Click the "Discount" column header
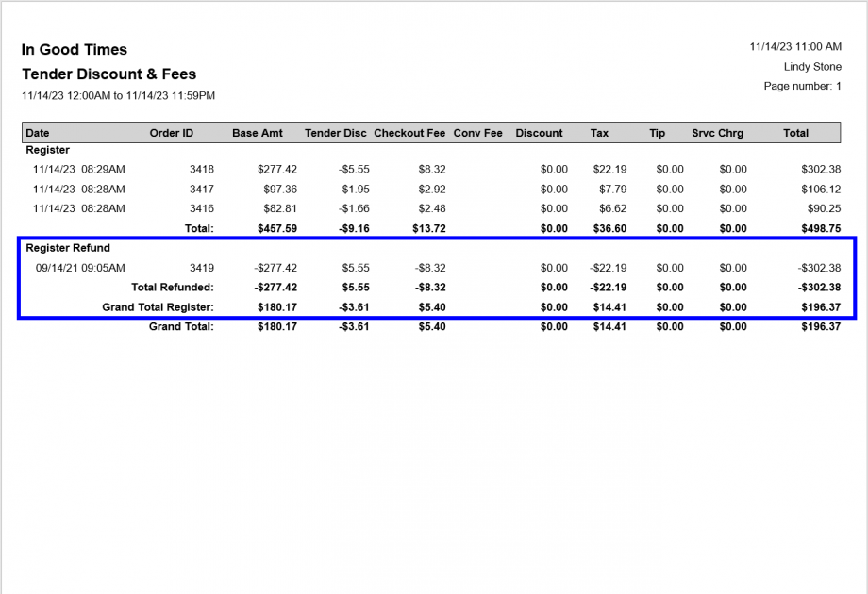The image size is (868, 594). point(539,133)
